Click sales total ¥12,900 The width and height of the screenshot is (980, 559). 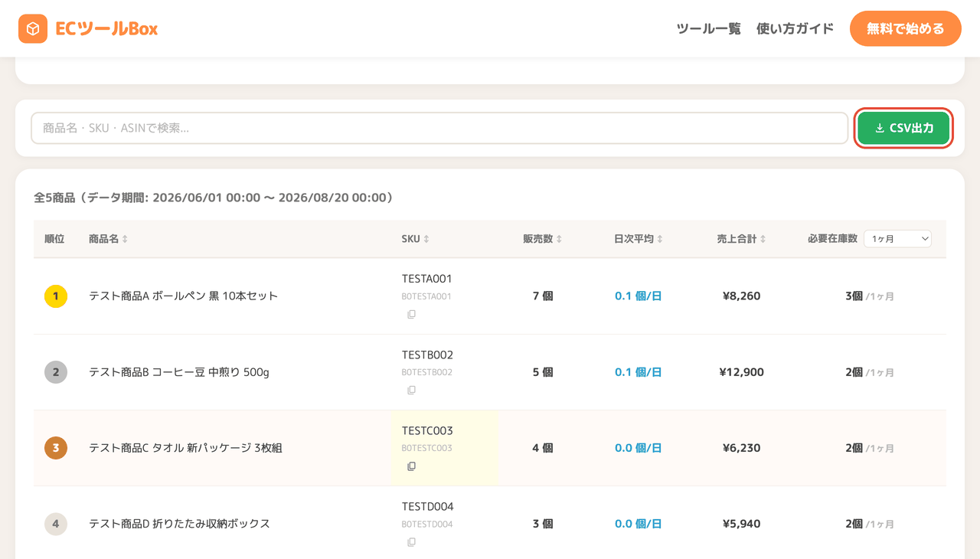click(741, 372)
